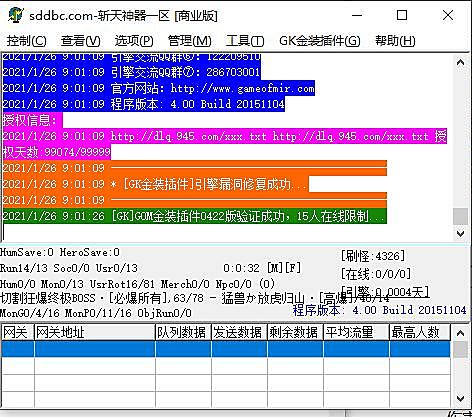Click the log panel scroll down arrow
Image resolution: width=472 pixels, height=417 pixels.
coord(460,233)
